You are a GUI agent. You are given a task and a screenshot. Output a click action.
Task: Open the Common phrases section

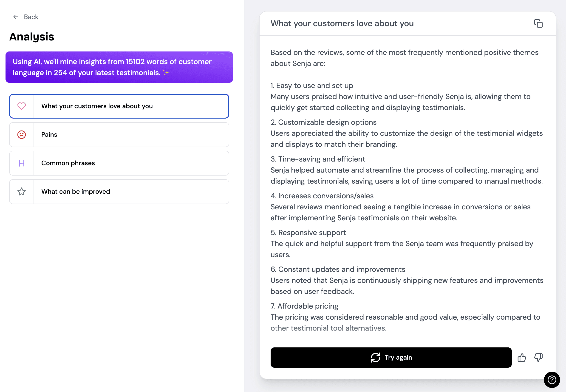(119, 163)
